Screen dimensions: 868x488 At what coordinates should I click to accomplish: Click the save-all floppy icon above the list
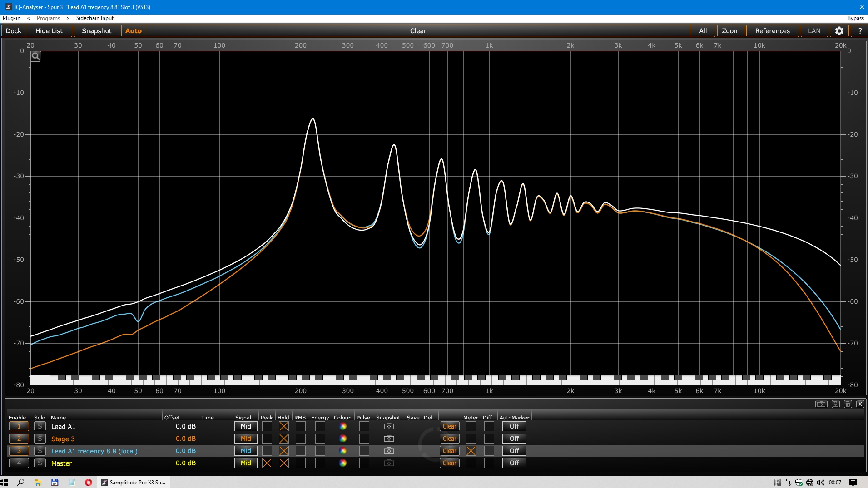[836, 404]
